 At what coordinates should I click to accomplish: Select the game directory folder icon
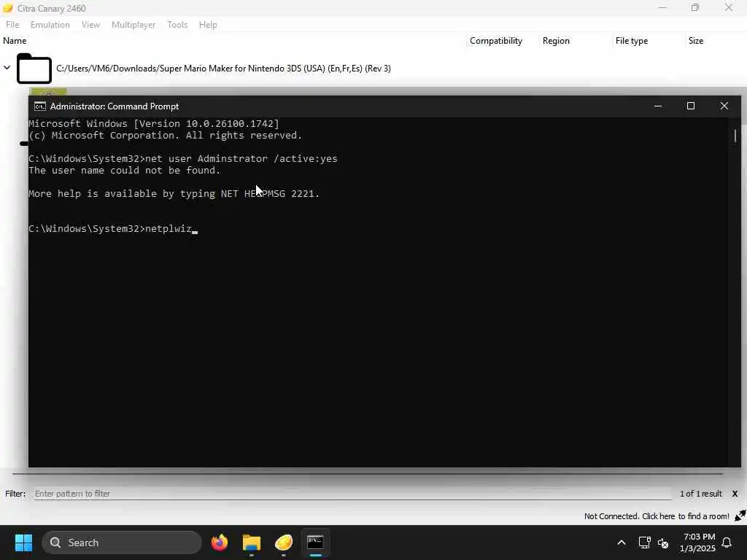(34, 69)
